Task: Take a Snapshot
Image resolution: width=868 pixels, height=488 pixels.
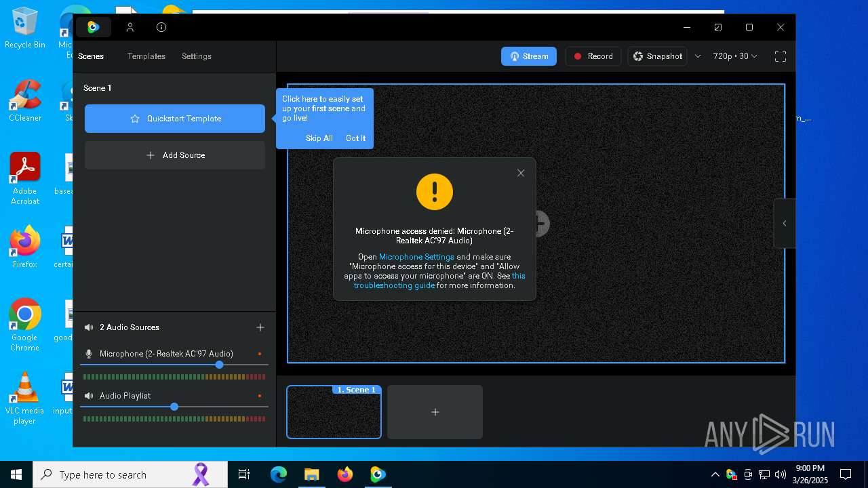Action: coord(657,56)
